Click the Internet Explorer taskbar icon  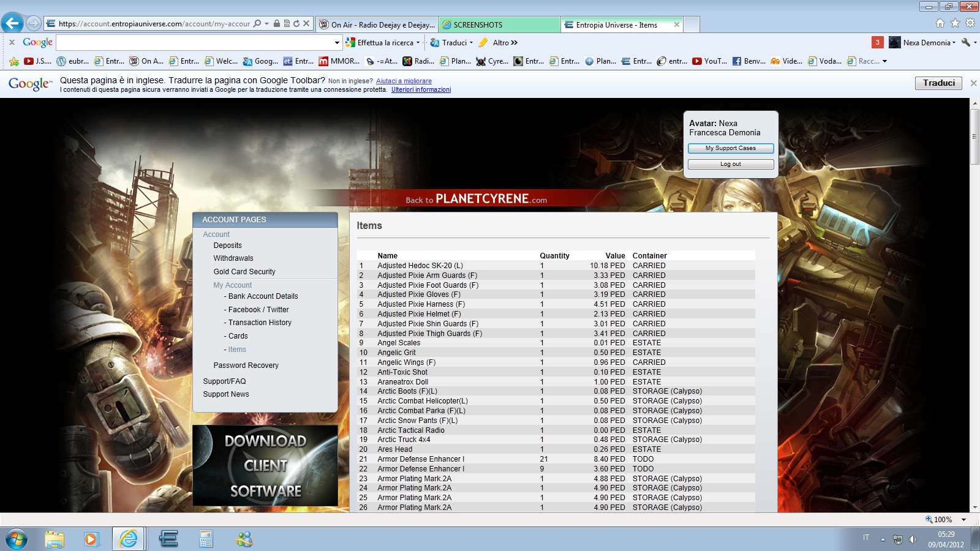click(128, 539)
